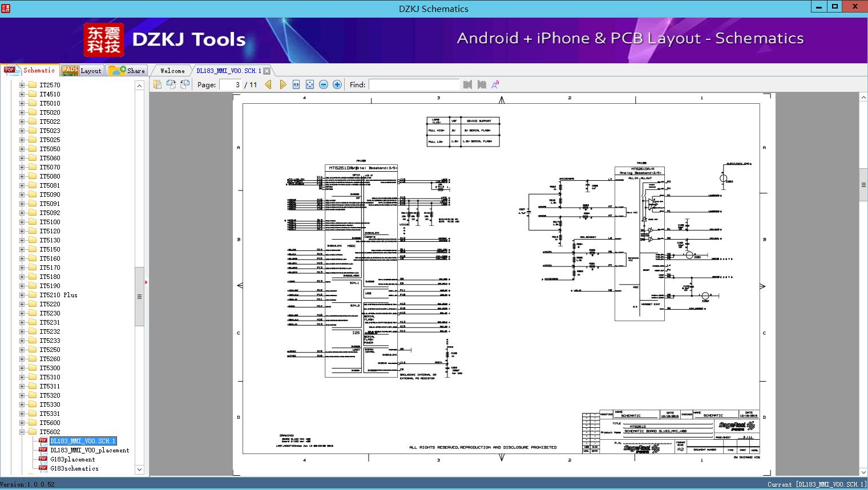Click the PDF icon of DL183_MMI_V00_placement
868x490 pixels.
(43, 450)
